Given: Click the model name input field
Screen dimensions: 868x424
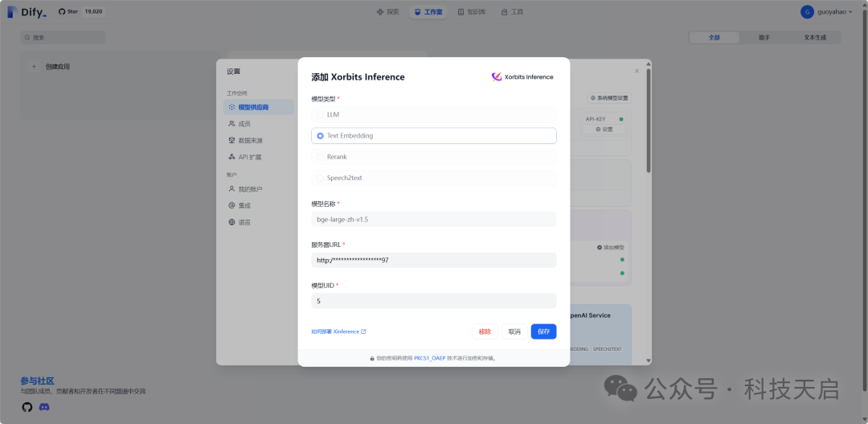Looking at the screenshot, I should click(433, 220).
